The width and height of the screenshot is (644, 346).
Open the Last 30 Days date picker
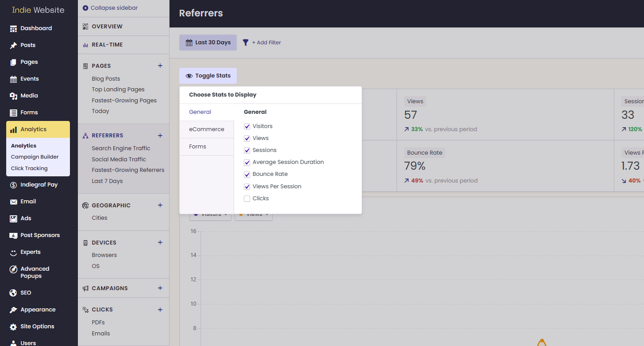(x=208, y=43)
